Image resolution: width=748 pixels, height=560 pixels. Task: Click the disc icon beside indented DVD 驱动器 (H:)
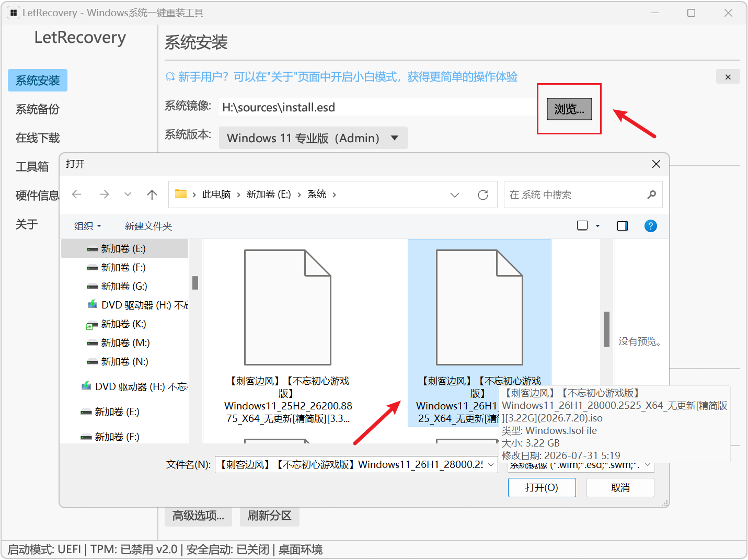(93, 304)
